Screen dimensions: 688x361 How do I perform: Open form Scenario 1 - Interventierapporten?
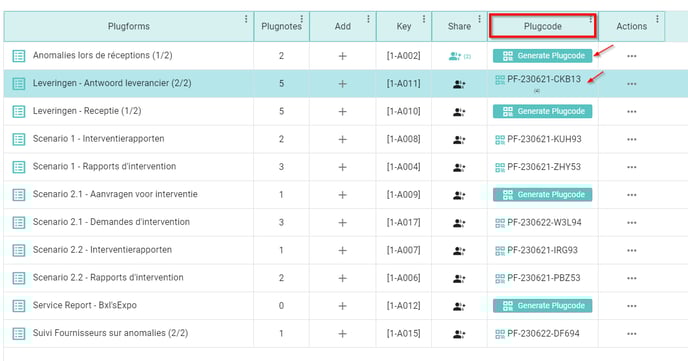point(98,139)
